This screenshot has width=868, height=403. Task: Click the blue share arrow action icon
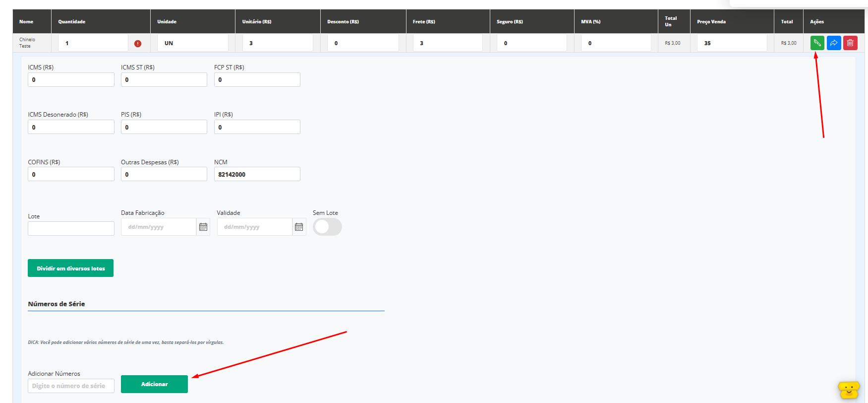coord(834,43)
